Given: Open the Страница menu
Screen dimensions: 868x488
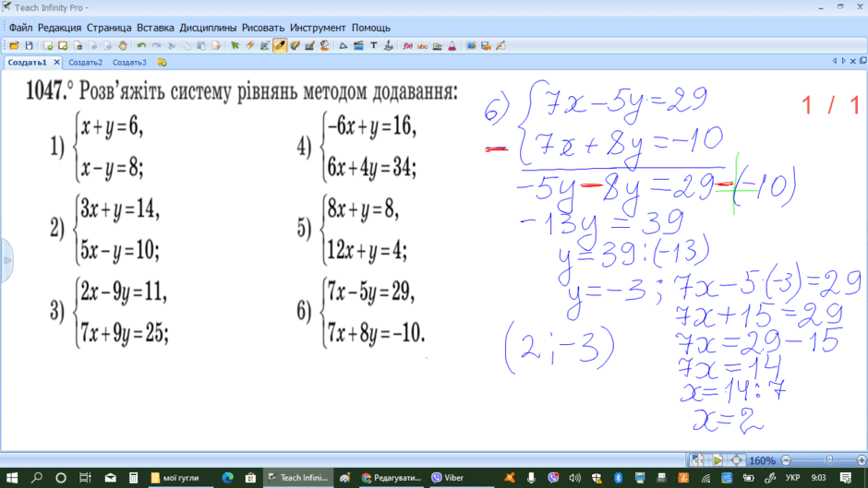Looking at the screenshot, I should click(x=109, y=28).
